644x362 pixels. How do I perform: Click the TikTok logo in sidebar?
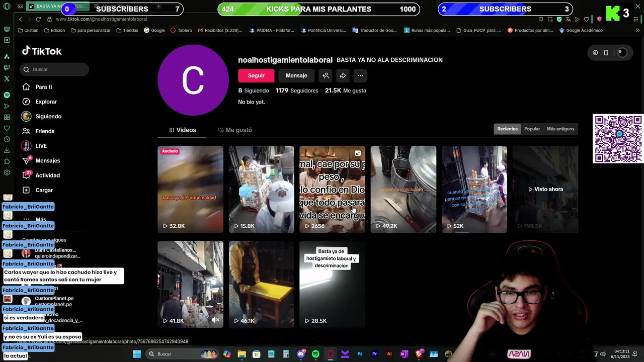[x=42, y=51]
